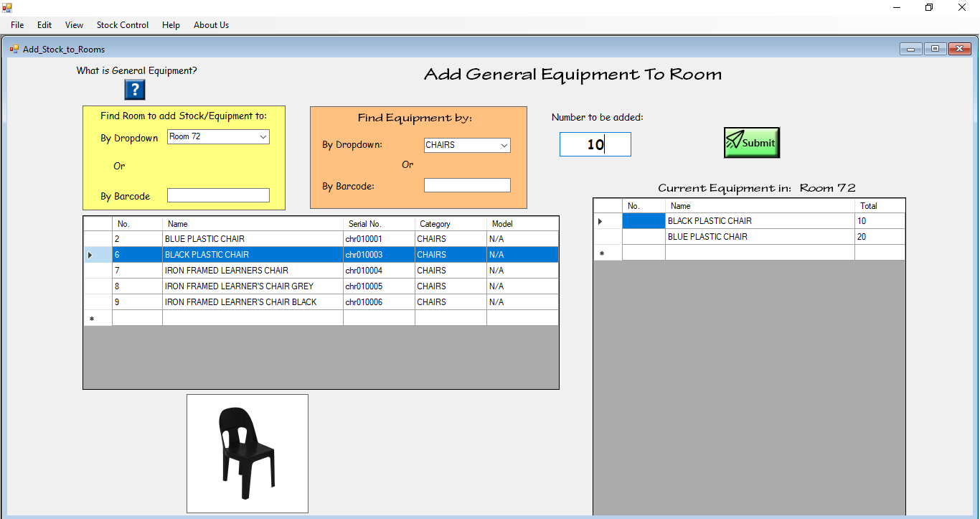This screenshot has width=980, height=519.
Task: Click the row selector arrow beside item 6
Action: pos(90,255)
